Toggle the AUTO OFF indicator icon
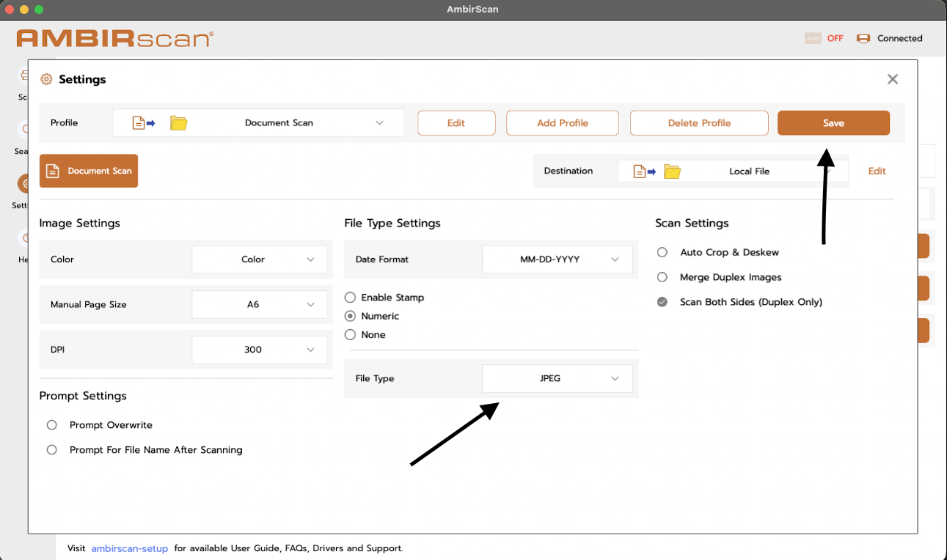This screenshot has width=947, height=560. (813, 38)
